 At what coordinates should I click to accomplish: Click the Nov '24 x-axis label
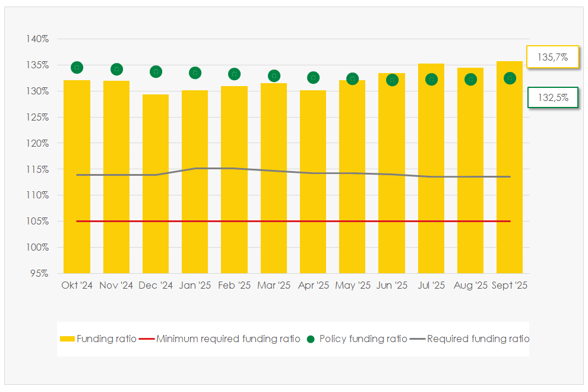116,286
